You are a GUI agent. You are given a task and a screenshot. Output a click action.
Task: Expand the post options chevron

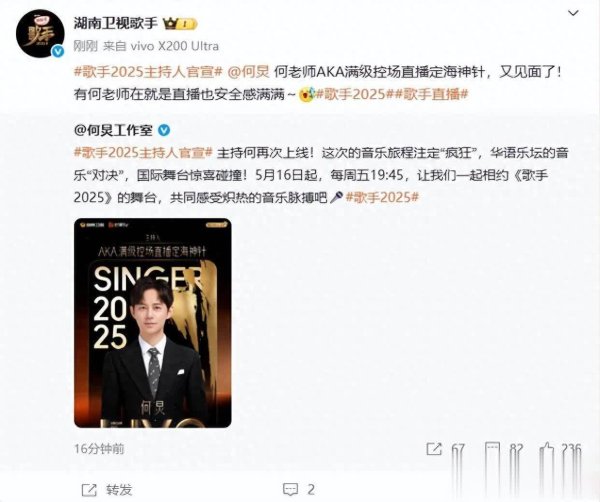[573, 13]
